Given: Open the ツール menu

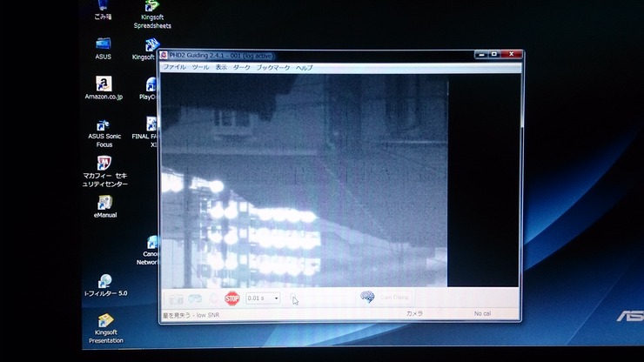Looking at the screenshot, I should click(x=200, y=67).
